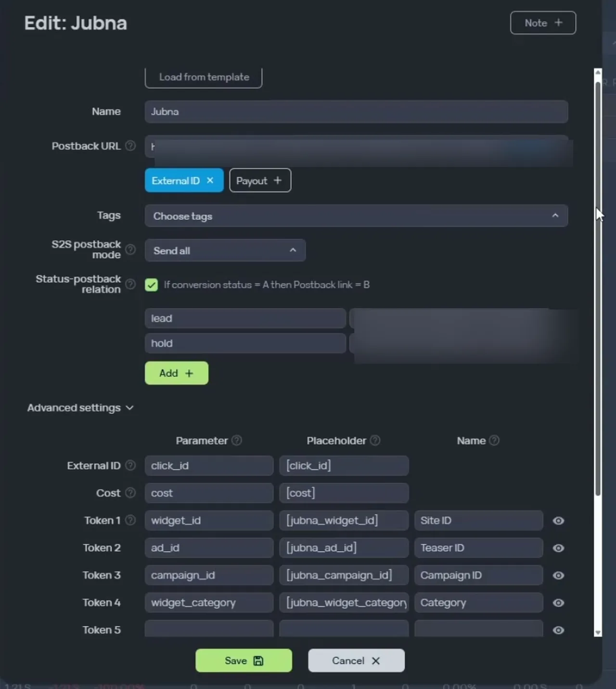
Task: Click Load from template button
Action: click(x=204, y=77)
